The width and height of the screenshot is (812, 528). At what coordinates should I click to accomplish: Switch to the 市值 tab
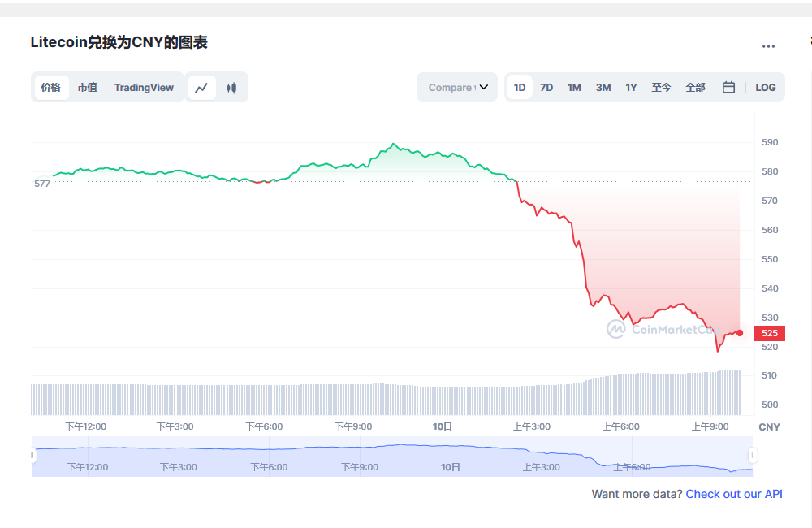(x=87, y=87)
